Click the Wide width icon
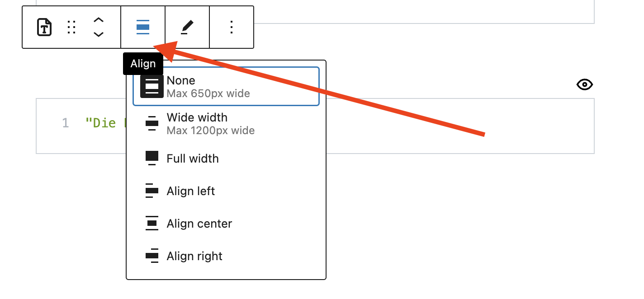 (x=152, y=123)
